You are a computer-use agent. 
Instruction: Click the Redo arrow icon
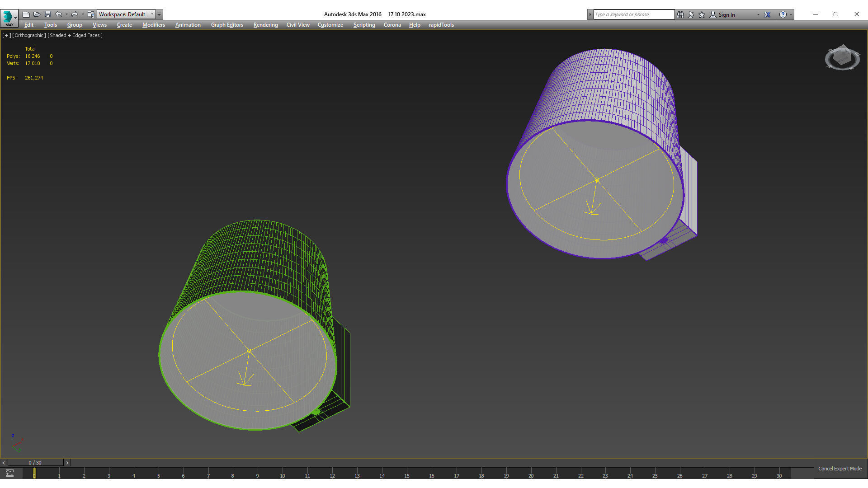[x=75, y=14]
